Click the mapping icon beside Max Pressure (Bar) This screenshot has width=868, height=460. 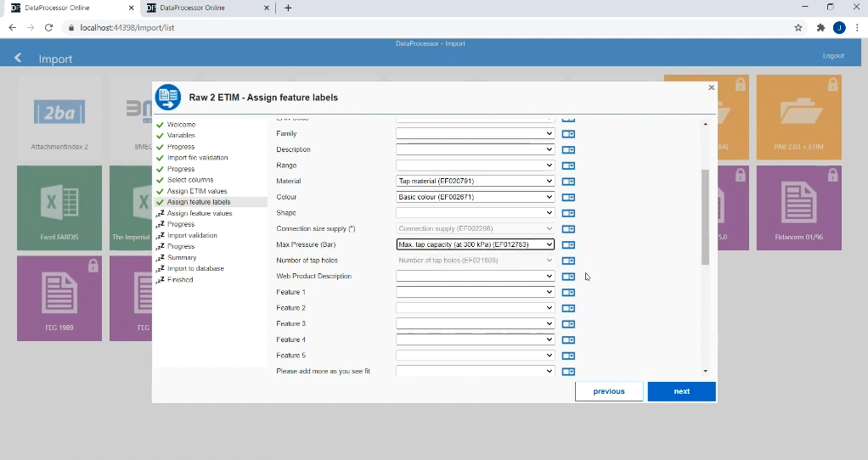point(568,245)
